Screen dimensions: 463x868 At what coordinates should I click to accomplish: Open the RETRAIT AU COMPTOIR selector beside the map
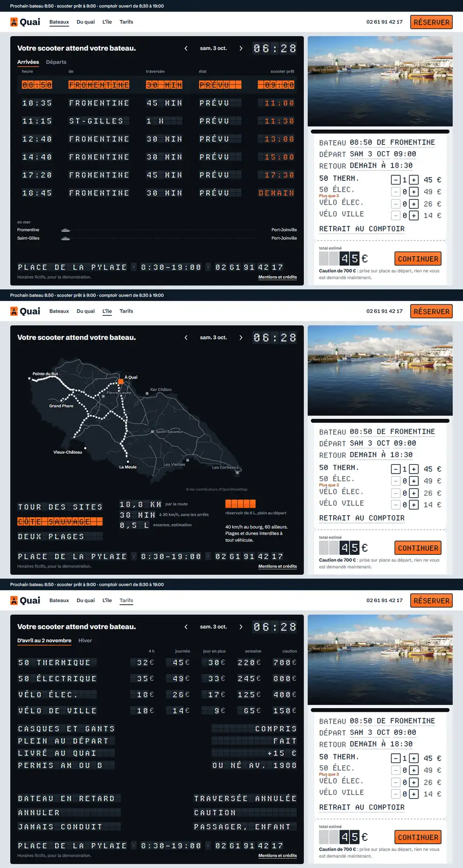tap(362, 518)
